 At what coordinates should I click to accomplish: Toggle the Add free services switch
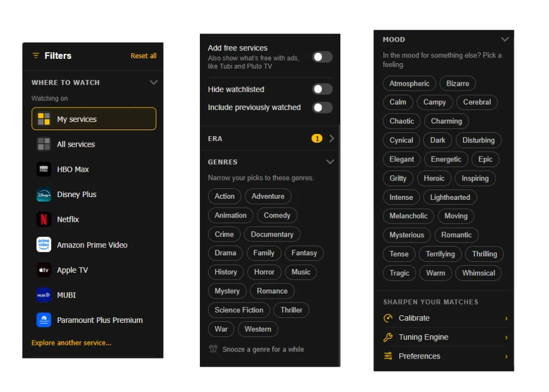322,57
